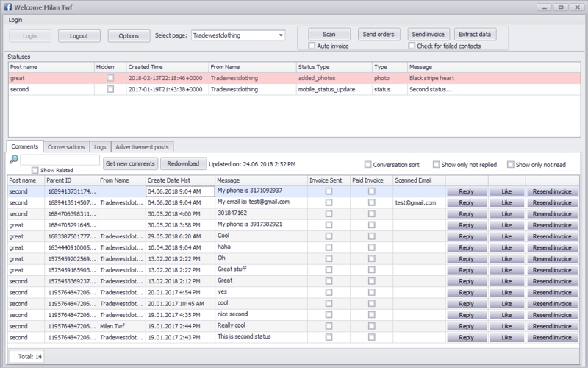Click the Send orders button

pos(379,34)
